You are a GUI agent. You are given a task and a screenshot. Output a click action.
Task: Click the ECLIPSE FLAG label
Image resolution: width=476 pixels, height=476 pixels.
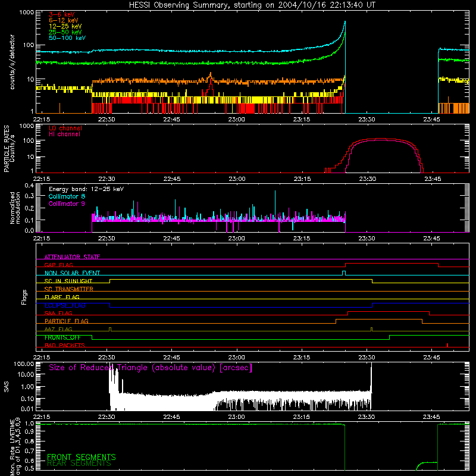(65, 305)
